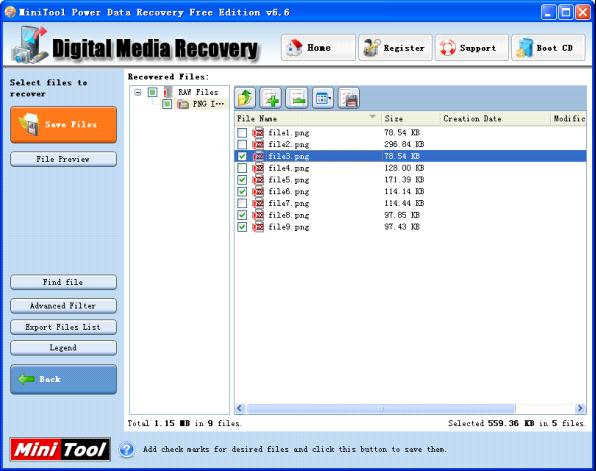Click the file list horizontal scrollbar thumb
This screenshot has width=596, height=471.
(381, 409)
